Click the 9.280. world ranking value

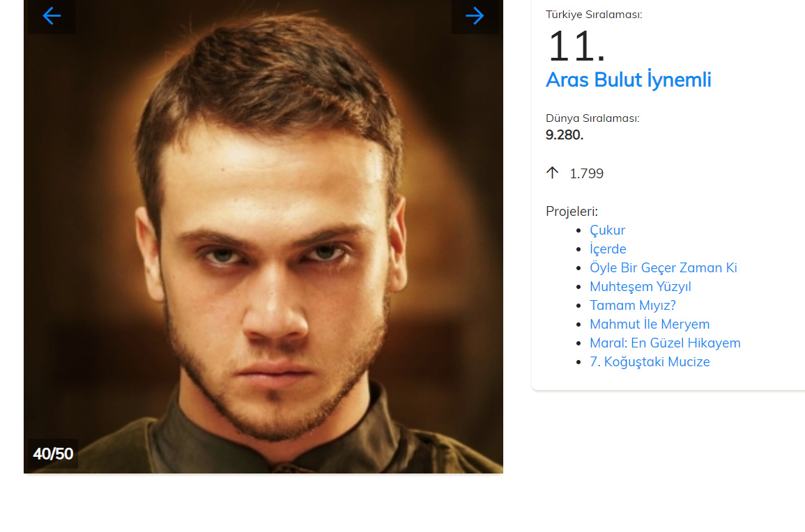point(564,135)
